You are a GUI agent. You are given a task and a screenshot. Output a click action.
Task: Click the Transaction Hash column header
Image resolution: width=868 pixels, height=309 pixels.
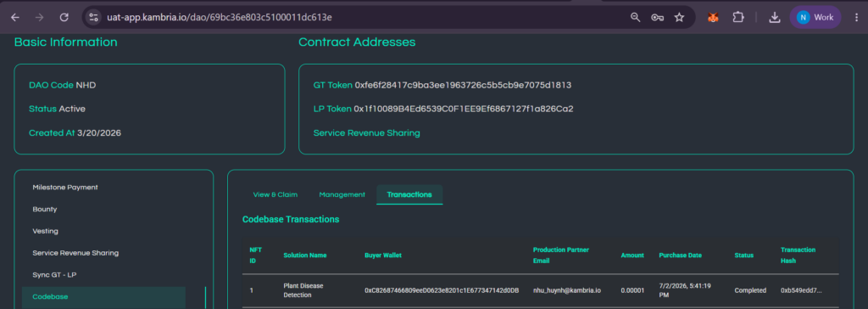pos(798,256)
